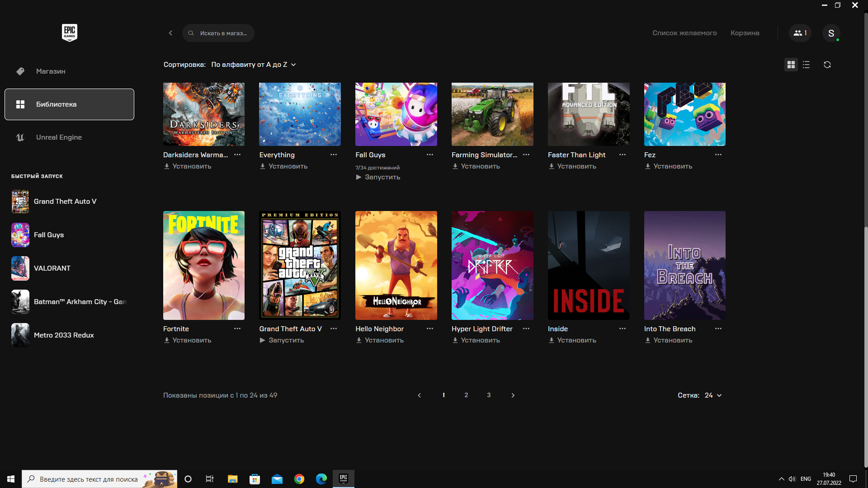Image resolution: width=868 pixels, height=488 pixels.
Task: Click the store search field
Action: pos(218,33)
